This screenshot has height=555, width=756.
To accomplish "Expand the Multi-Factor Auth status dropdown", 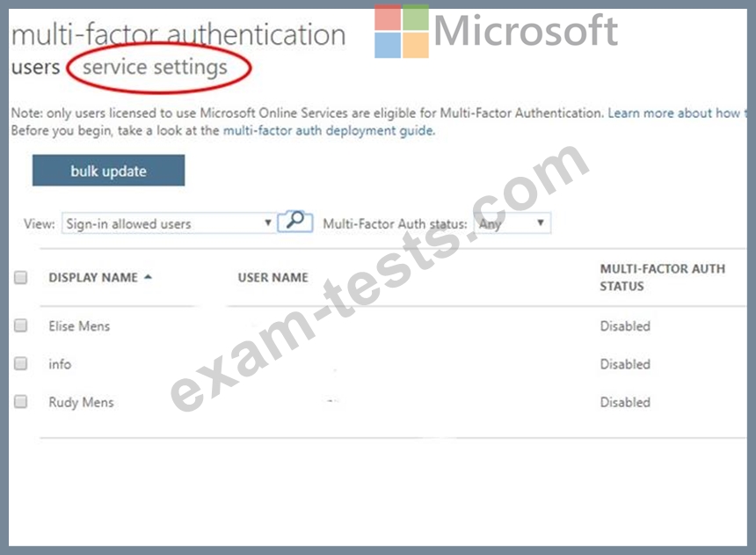I will tap(512, 223).
